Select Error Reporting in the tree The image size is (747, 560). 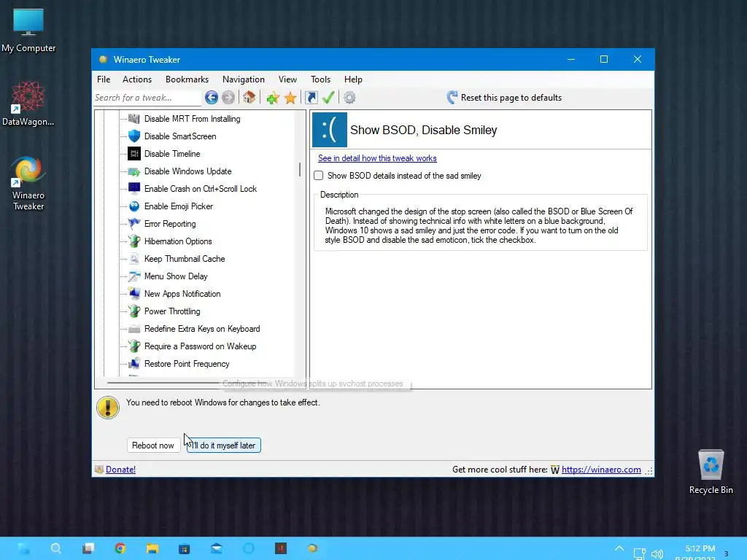[170, 224]
